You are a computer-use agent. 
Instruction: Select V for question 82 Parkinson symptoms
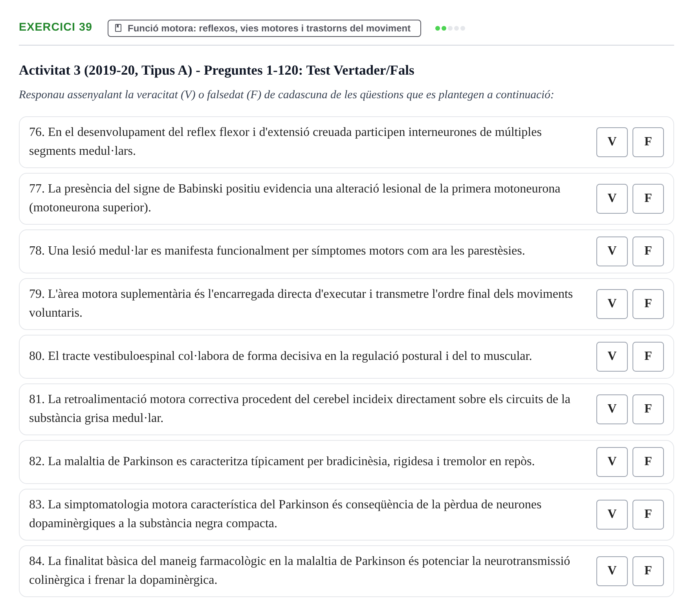click(612, 462)
